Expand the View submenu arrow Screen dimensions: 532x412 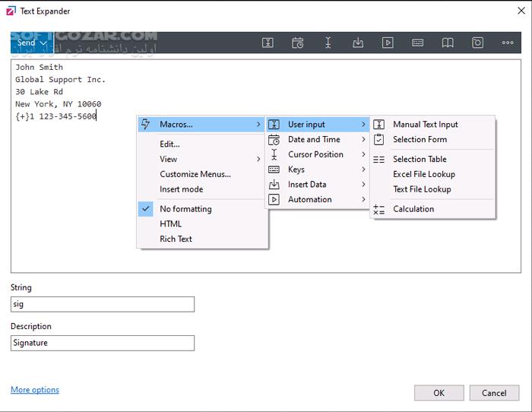point(258,159)
